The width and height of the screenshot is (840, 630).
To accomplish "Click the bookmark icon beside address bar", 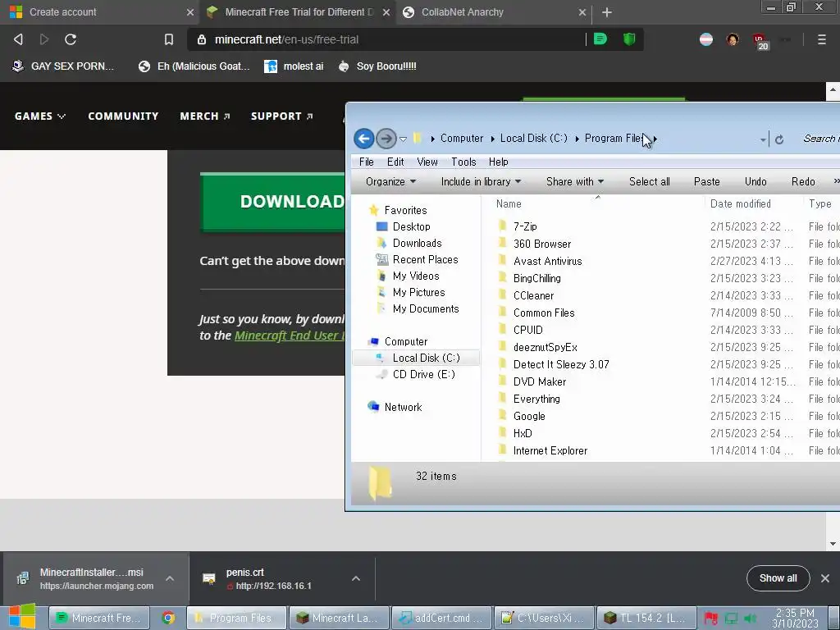I will (169, 39).
